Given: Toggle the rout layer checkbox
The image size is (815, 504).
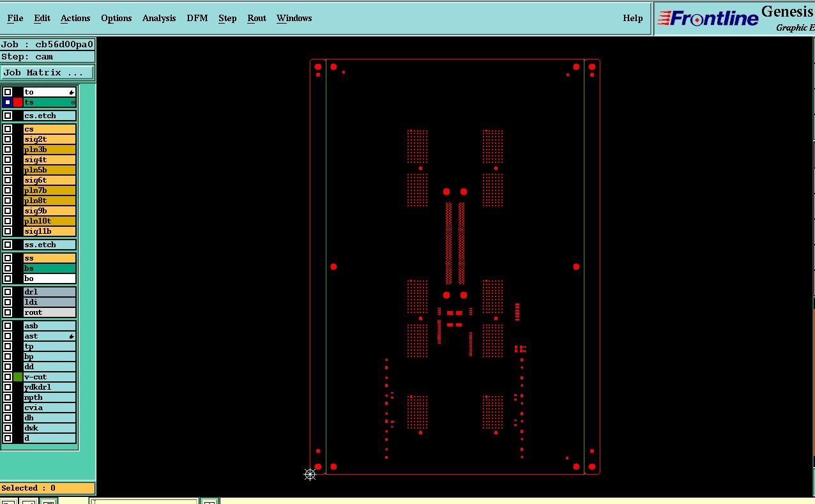Looking at the screenshot, I should tap(8, 312).
